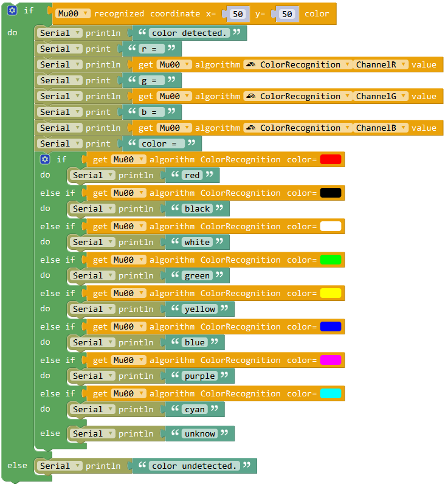Image resolution: width=448 pixels, height=487 pixels.
Task: Open the Serial dropdown for the "r =" print block
Action: tap(60, 49)
